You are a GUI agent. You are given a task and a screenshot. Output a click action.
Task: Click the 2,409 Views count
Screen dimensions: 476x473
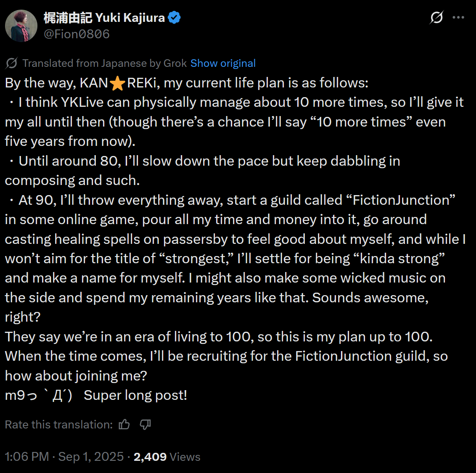(167, 457)
